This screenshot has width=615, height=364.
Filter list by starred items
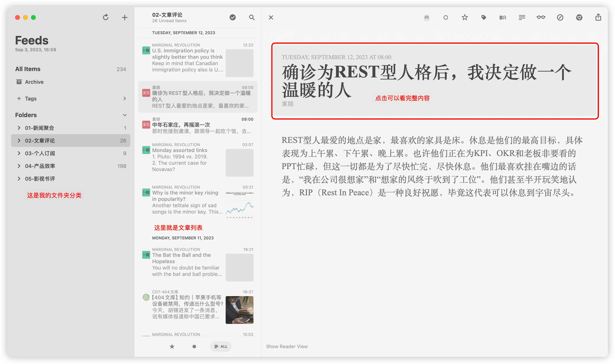pos(172,346)
